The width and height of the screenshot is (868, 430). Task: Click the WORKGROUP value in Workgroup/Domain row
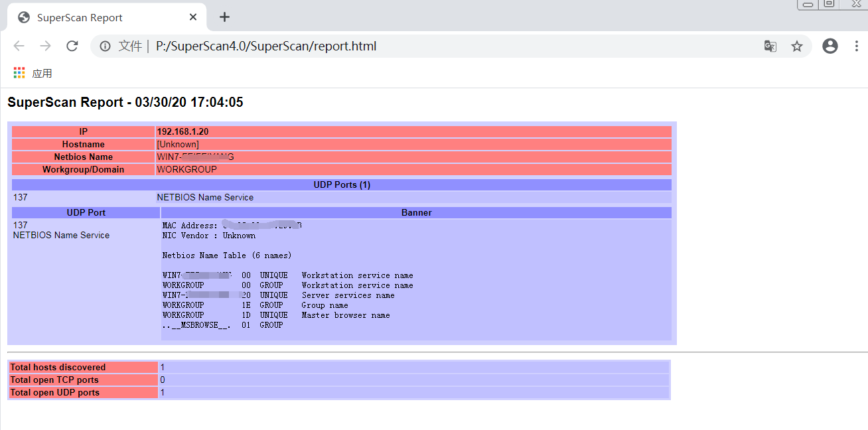click(x=187, y=170)
